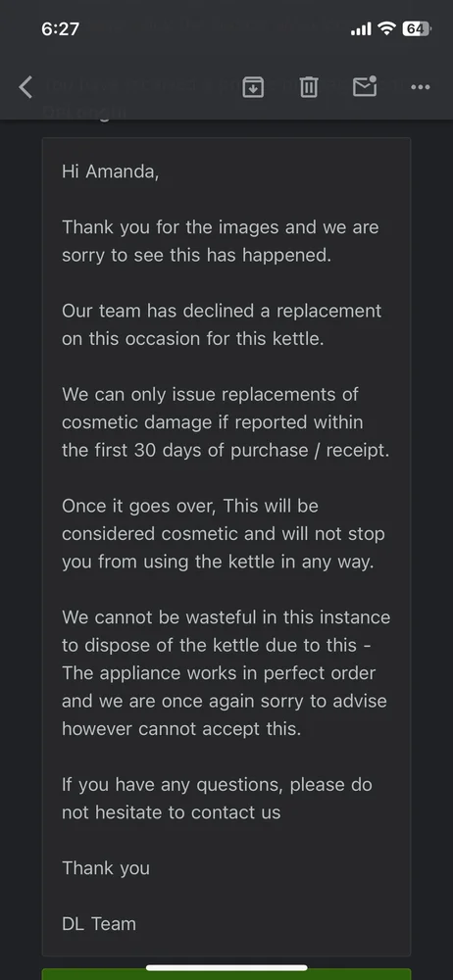Mark email as unread via envelope icon
Viewport: 453px width, 980px height.
(365, 87)
